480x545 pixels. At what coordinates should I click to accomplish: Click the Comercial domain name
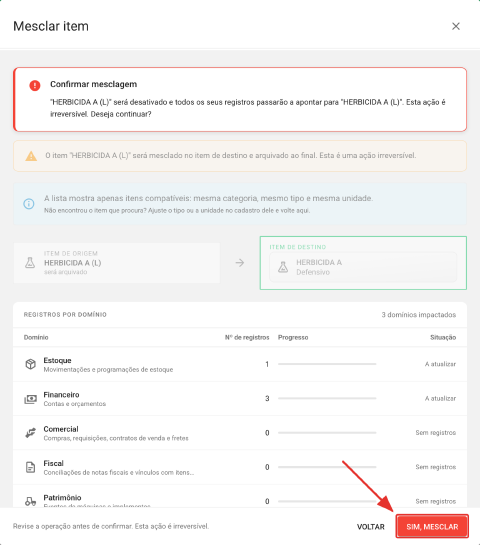click(61, 429)
